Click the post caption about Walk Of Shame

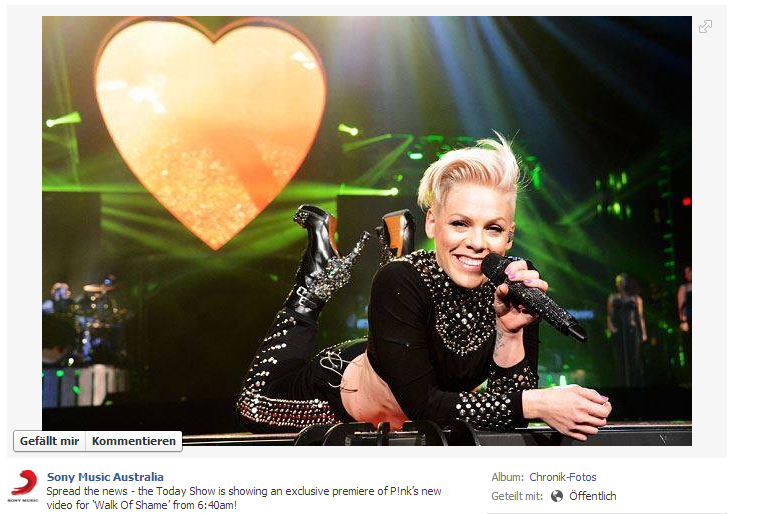tap(243, 498)
